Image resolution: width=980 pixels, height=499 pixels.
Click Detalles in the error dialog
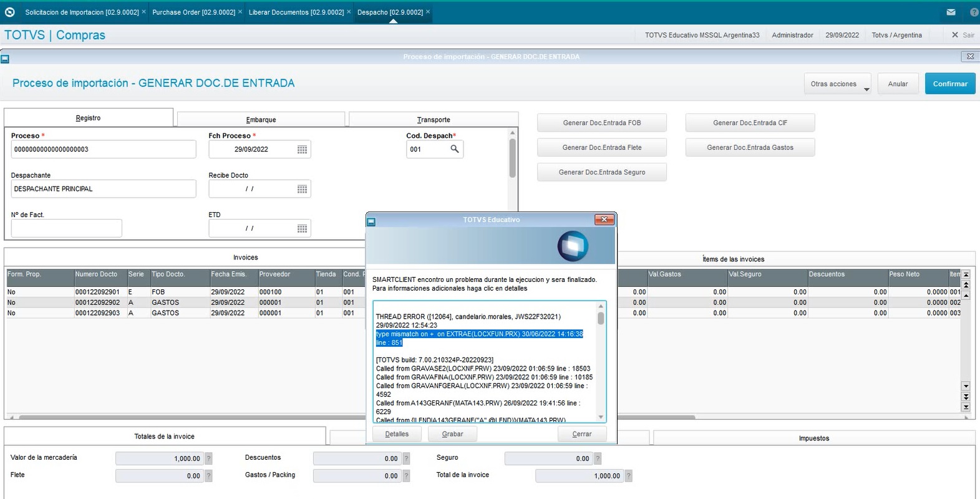click(x=397, y=434)
